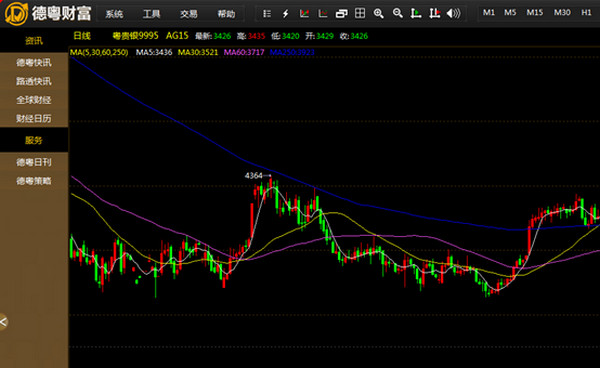Open the 系统 menu

click(x=114, y=14)
